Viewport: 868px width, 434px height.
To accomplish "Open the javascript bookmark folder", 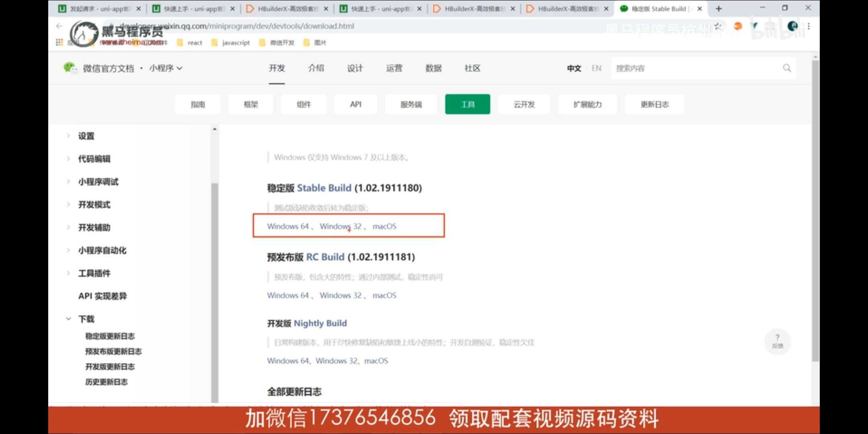I will tap(230, 43).
